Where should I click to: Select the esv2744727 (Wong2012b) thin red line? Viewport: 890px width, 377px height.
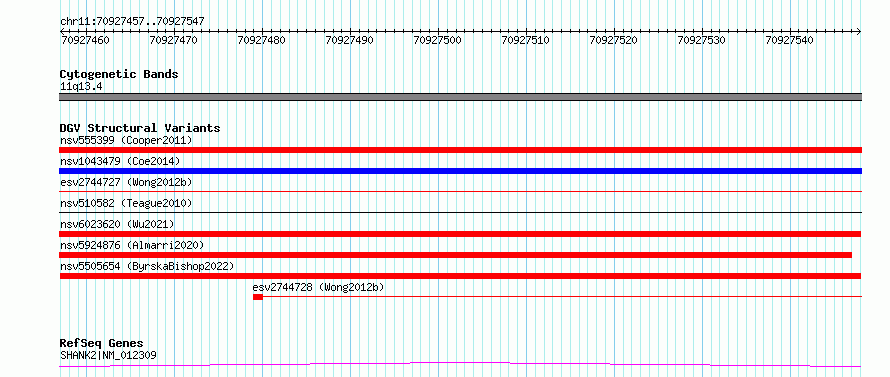[x=460, y=192]
